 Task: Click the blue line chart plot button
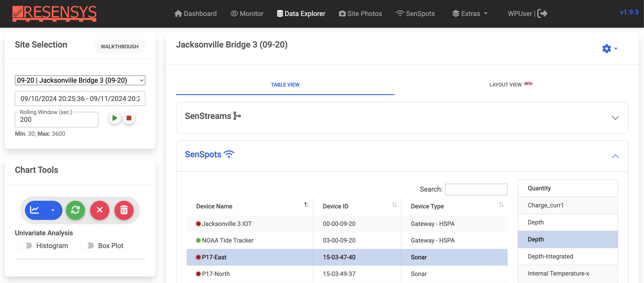coord(35,210)
